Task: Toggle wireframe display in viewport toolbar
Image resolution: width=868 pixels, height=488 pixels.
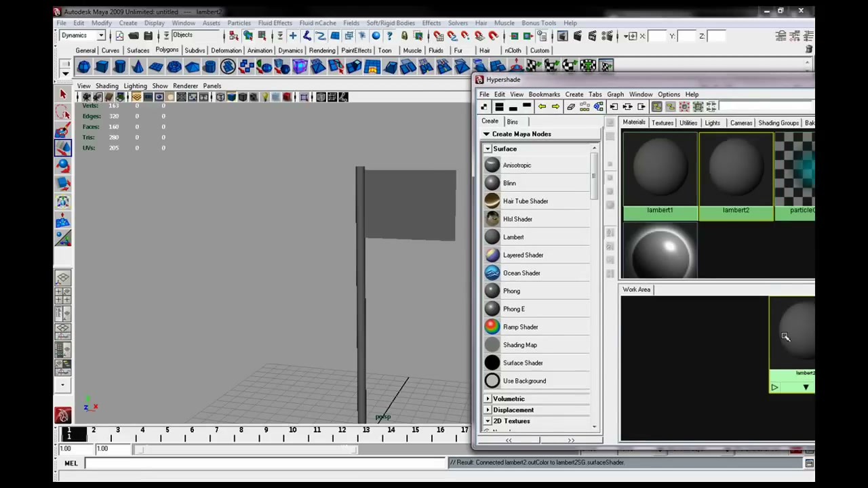Action: [x=220, y=97]
